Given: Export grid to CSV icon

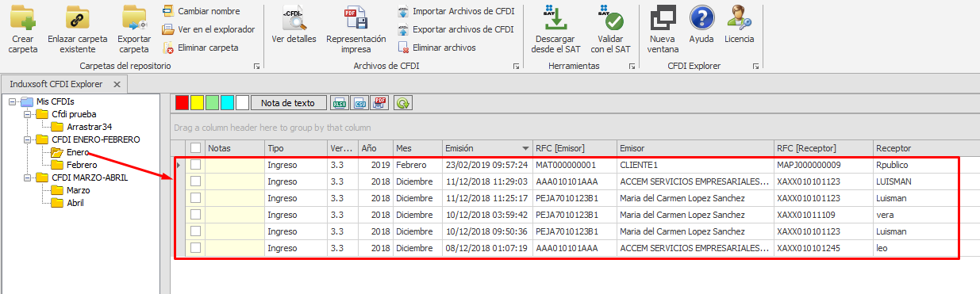Looking at the screenshot, I should click(359, 102).
